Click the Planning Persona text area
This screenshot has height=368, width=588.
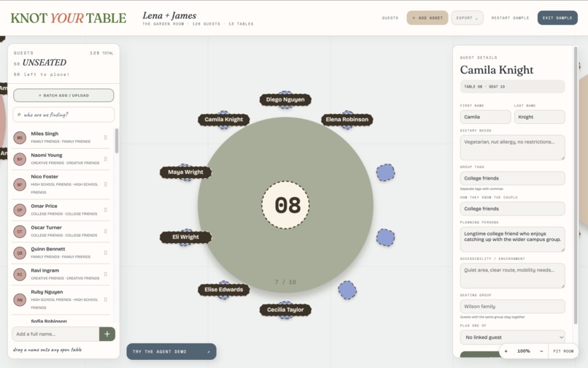(512, 239)
